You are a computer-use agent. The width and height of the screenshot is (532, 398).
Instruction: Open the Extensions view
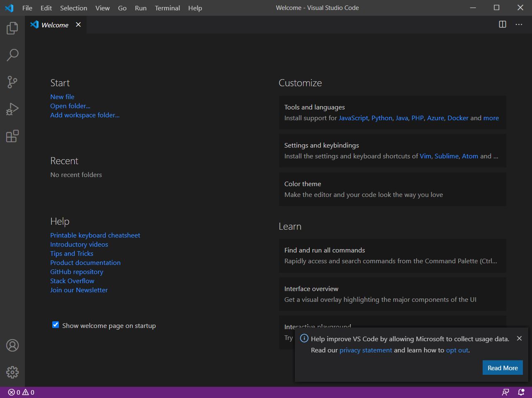(12, 136)
